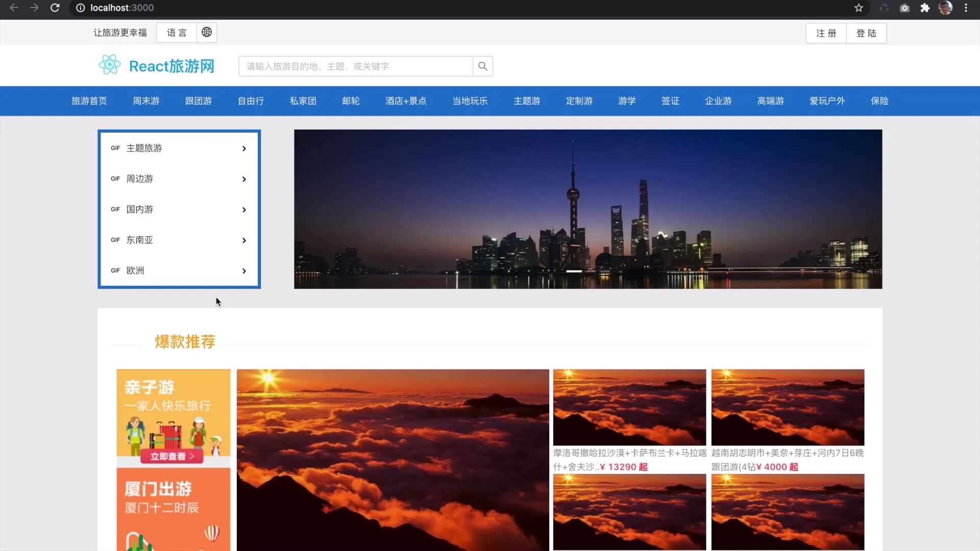Expand the 周边游 submenu arrow
The image size is (980, 551).
click(244, 179)
